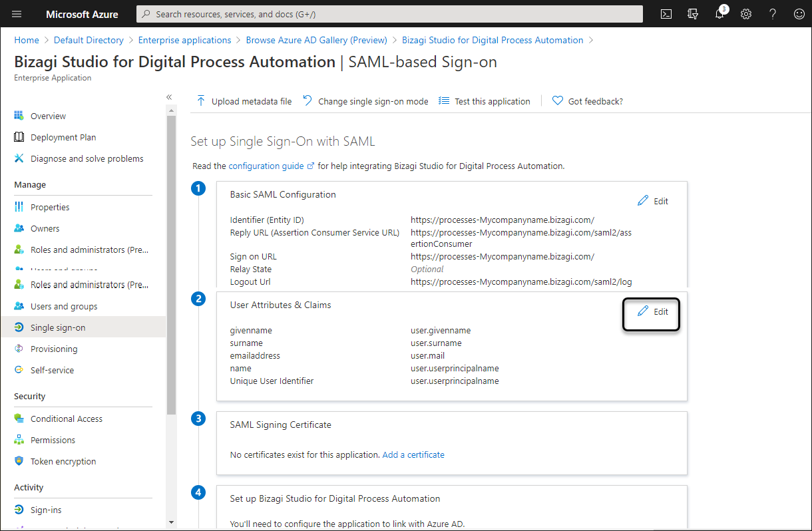The image size is (812, 531).
Task: Click Got feedback? in the toolbar
Action: [x=588, y=101]
